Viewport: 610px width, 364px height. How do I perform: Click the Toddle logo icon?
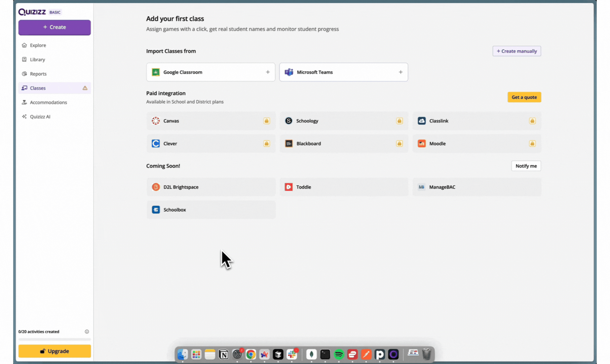click(289, 187)
